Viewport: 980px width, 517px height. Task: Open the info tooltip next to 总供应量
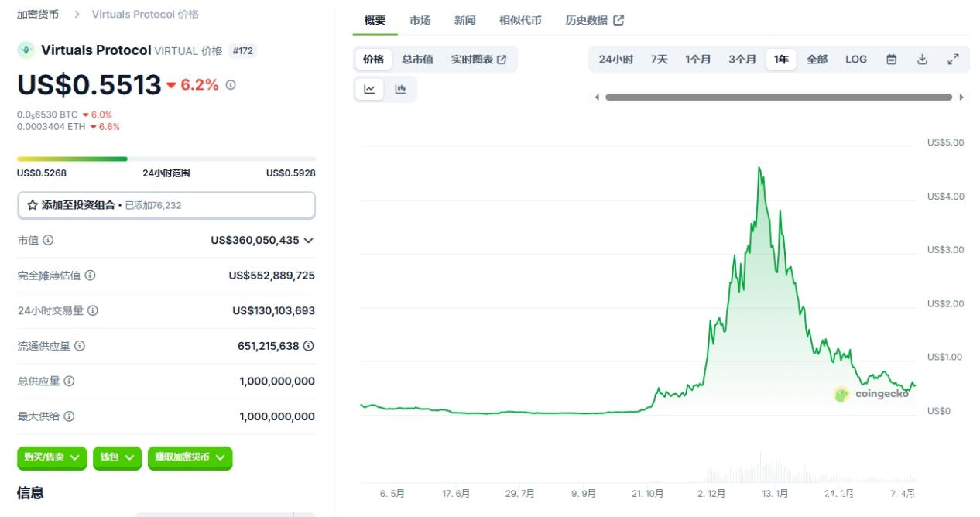click(x=69, y=381)
